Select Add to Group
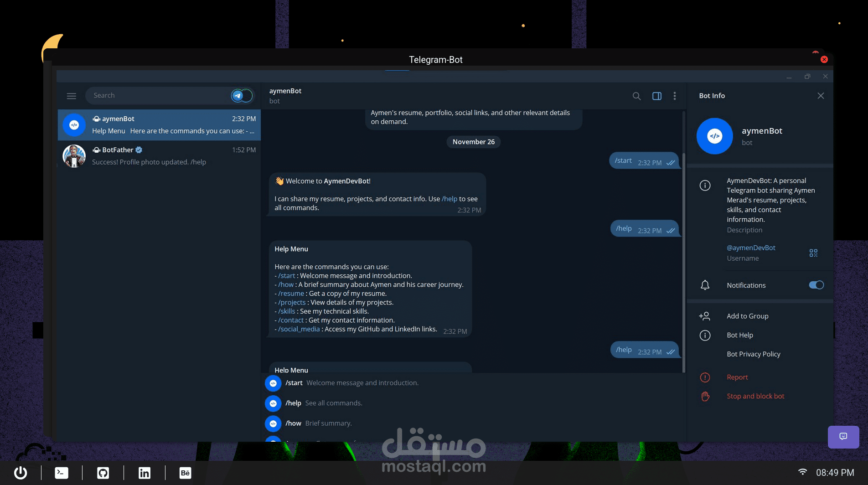868x485 pixels. pos(747,316)
